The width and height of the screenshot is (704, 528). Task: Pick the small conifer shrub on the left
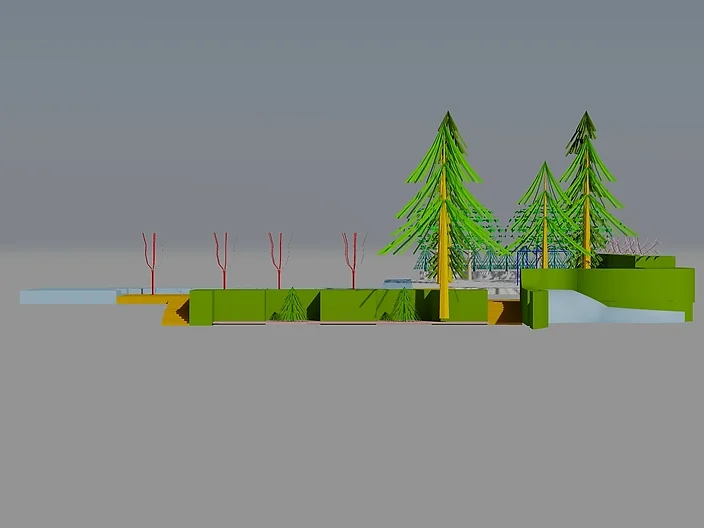291,306
